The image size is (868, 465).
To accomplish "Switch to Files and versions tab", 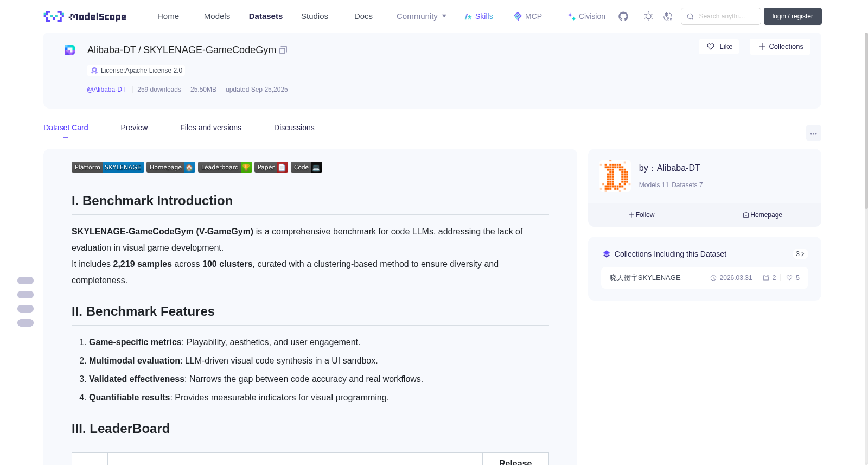I will pos(210,128).
